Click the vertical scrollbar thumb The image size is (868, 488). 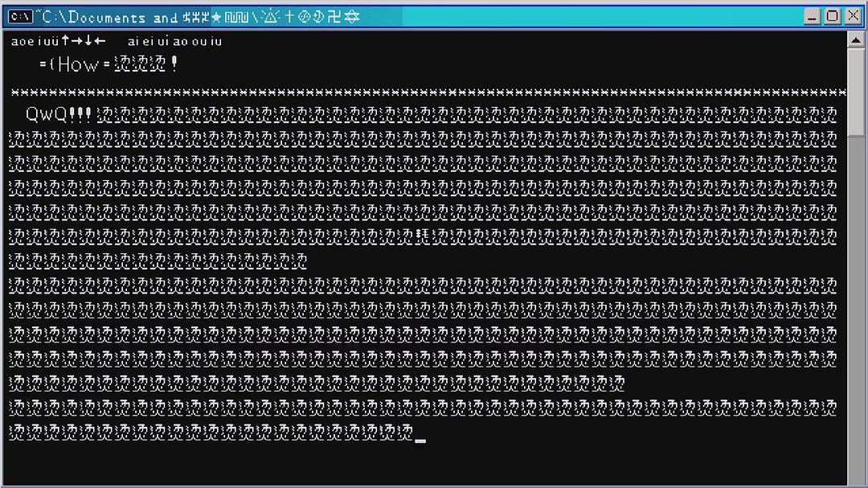[856, 92]
